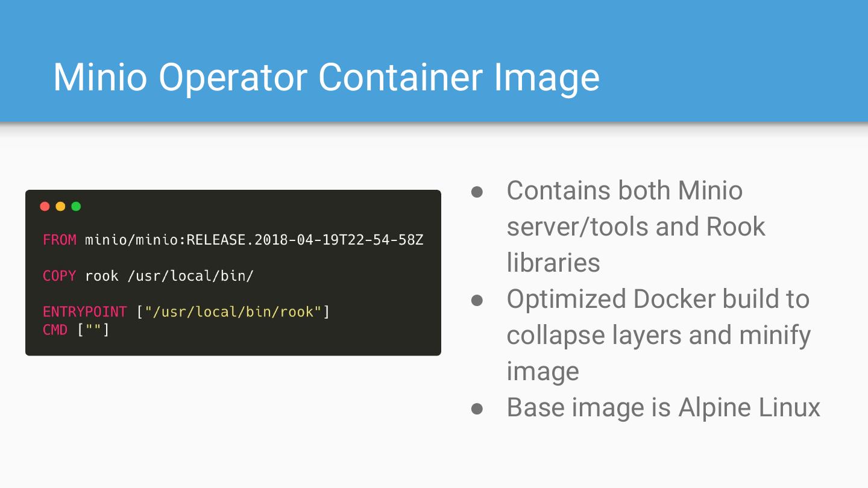Click the CMD keyword in the code
This screenshot has width=868, height=488.
(x=55, y=330)
